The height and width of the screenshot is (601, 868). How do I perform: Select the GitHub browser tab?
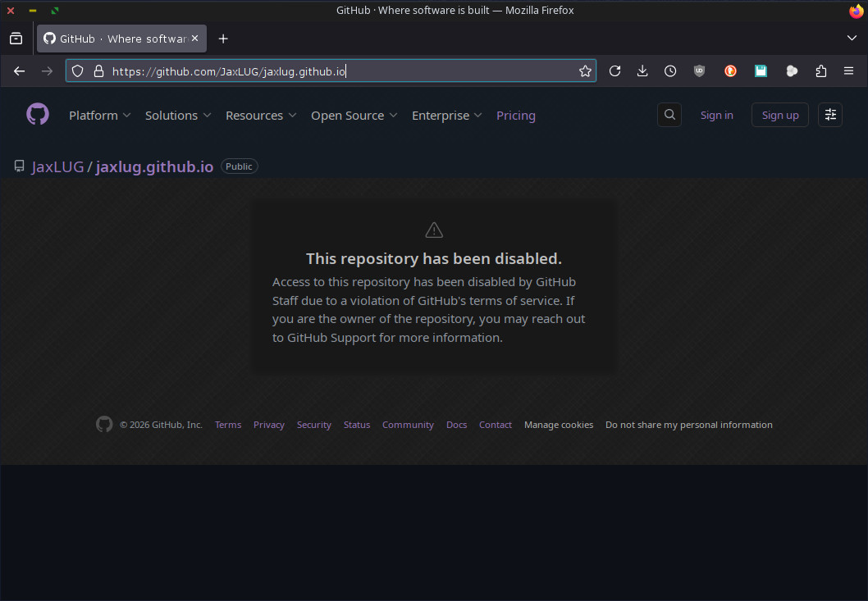[121, 39]
